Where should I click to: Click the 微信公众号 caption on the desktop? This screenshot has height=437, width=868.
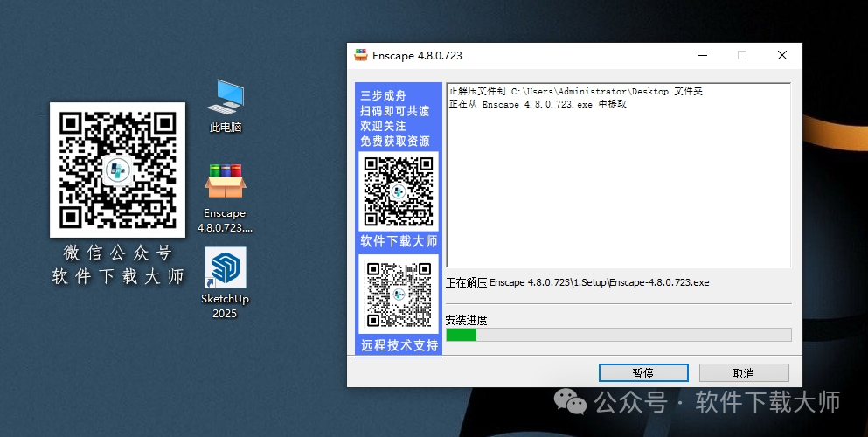118,253
